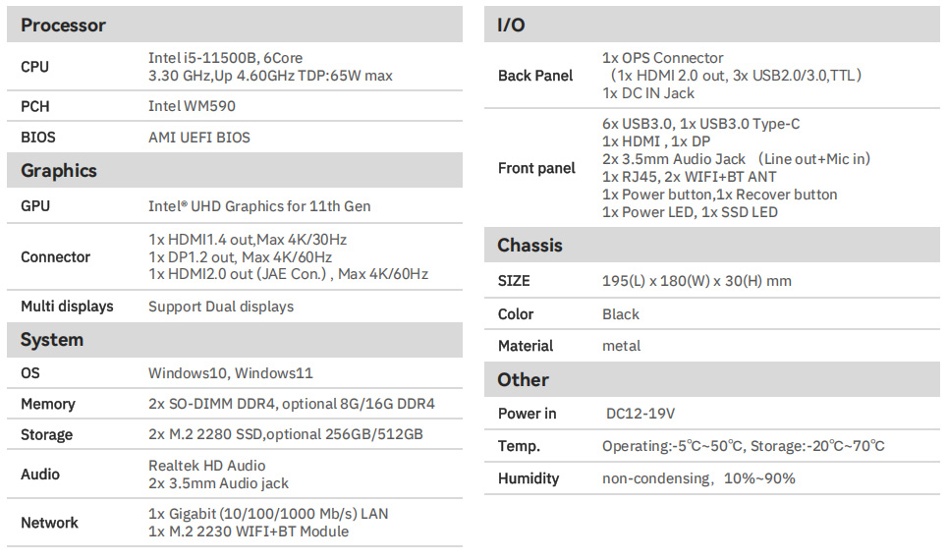Click the 195(L) x 180(W) x 30(H) mm size
The image size is (947, 560).
(x=696, y=281)
